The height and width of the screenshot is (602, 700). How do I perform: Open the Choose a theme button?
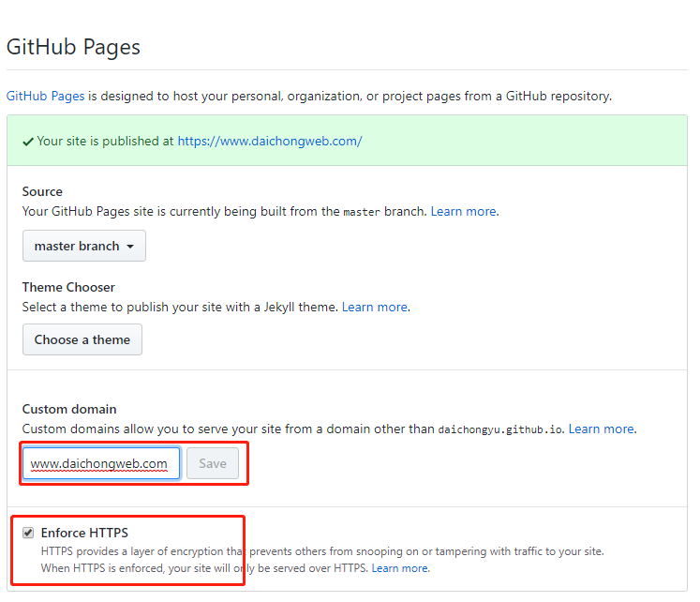[82, 339]
